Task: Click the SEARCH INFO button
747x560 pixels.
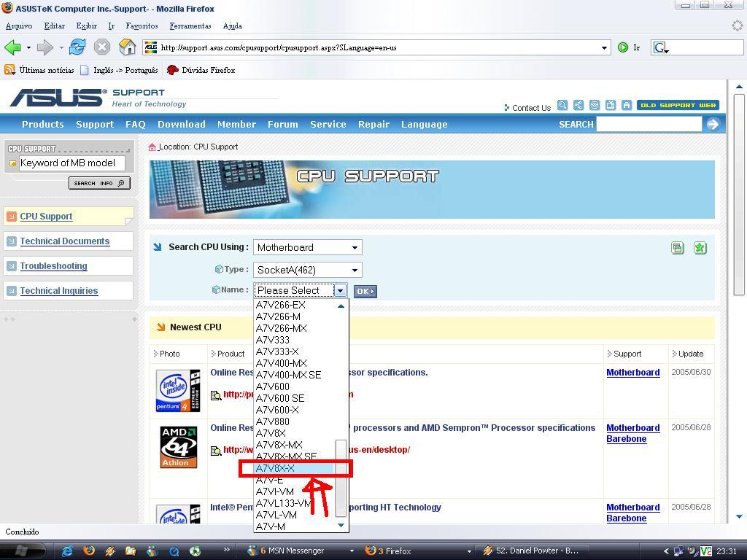Action: [99, 183]
